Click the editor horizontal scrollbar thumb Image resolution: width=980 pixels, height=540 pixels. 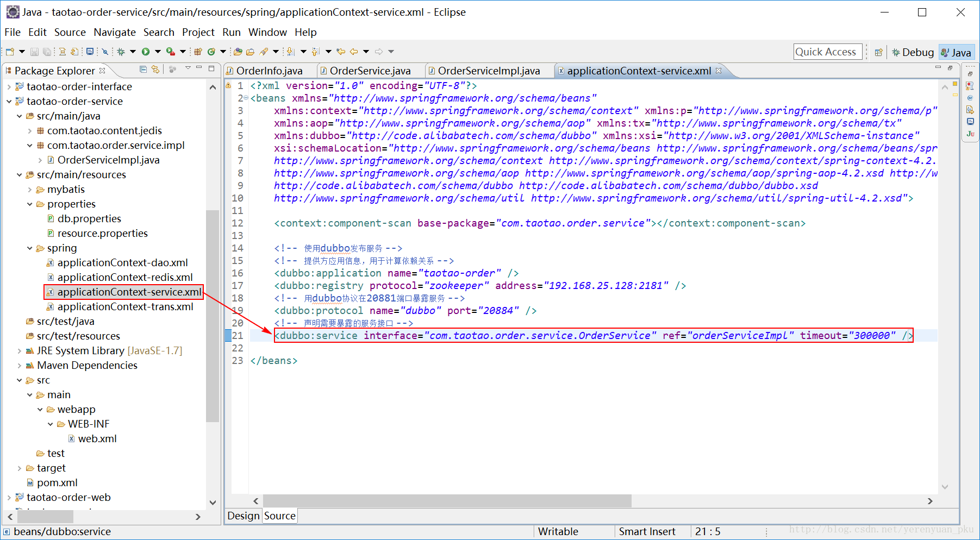point(447,501)
